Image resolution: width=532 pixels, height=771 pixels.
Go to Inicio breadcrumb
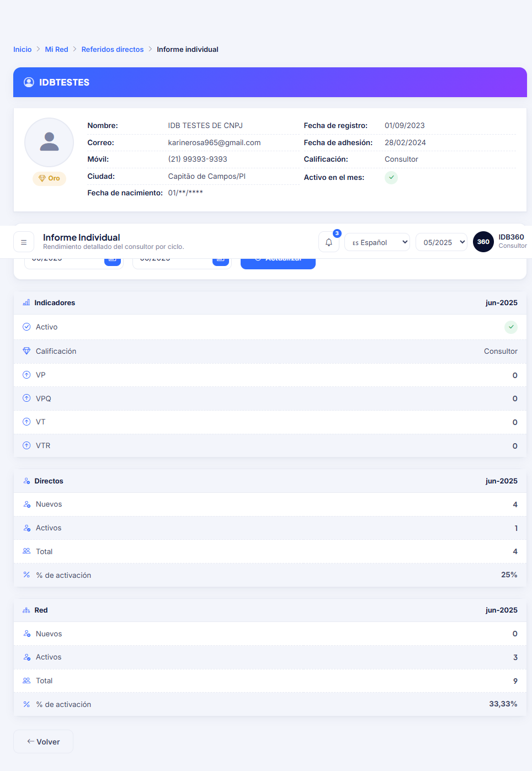click(23, 49)
